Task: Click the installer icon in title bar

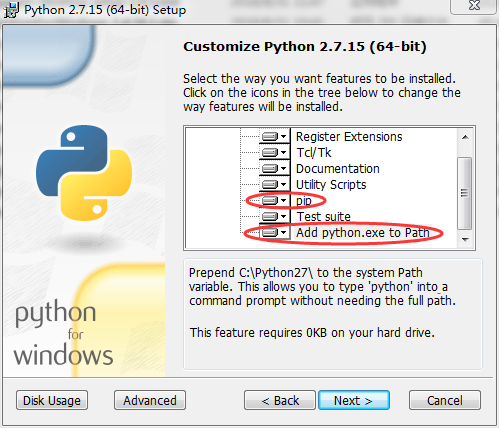Action: pyautogui.click(x=11, y=10)
